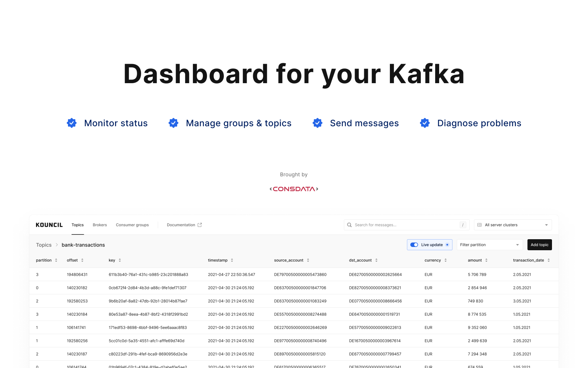This screenshot has height=368, width=588.
Task: Open the Consumer groups tab
Action: [132, 225]
